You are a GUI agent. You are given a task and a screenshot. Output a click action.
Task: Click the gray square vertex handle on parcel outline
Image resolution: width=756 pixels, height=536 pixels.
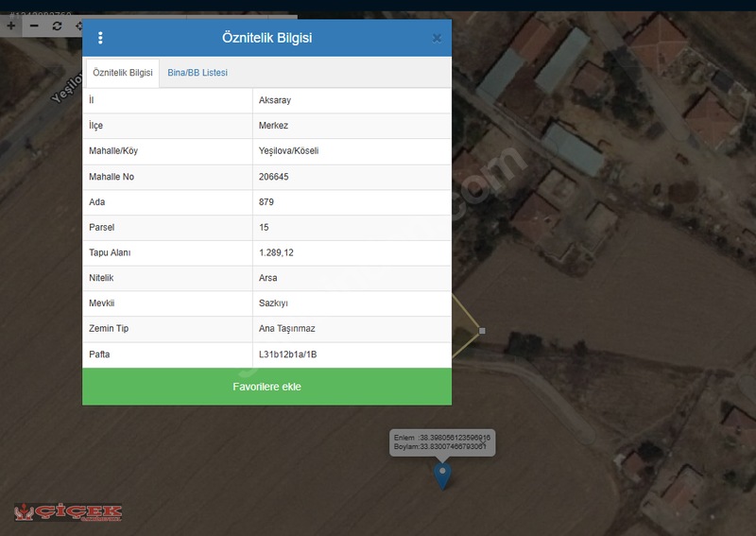pos(482,331)
